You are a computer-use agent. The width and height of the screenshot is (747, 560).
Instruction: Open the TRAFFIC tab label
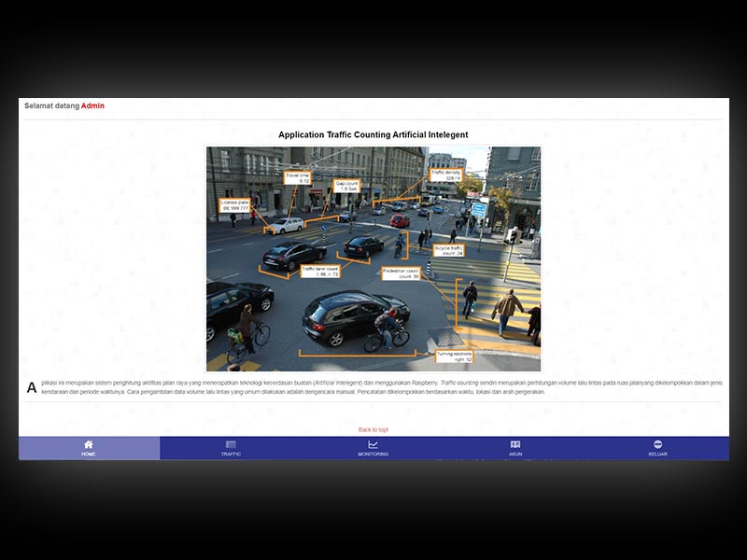pos(231,455)
